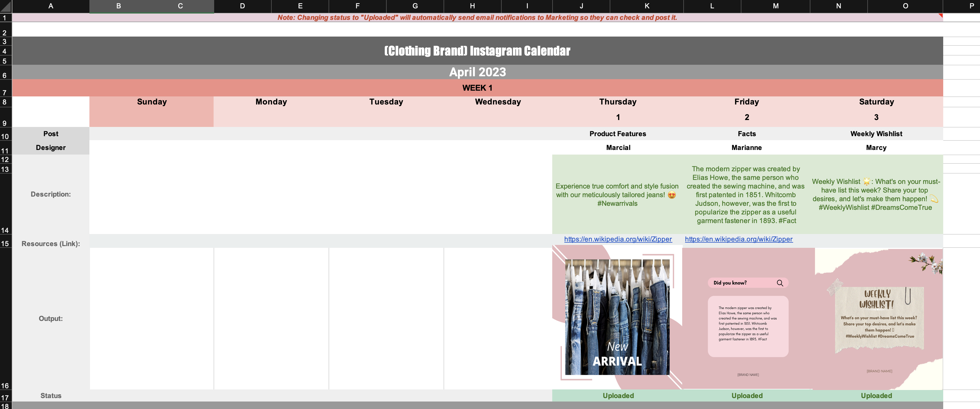Select the WEEK 1 banner cell
Viewport: 980px width, 409px height.
477,88
